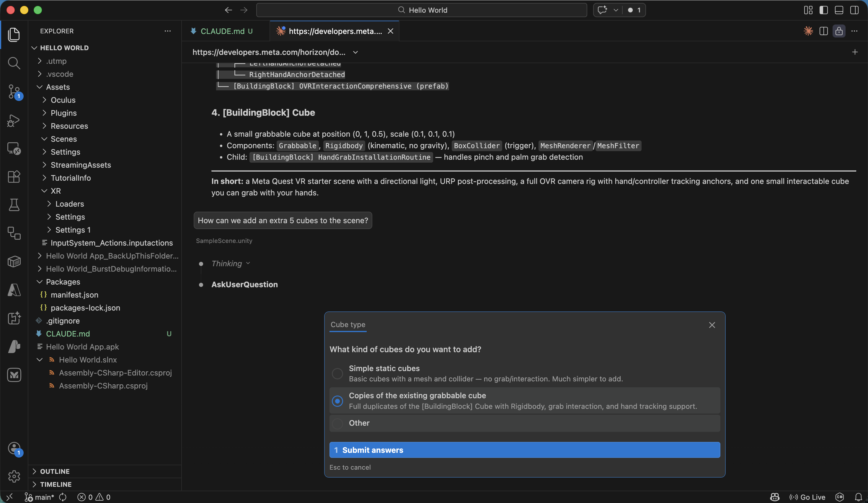Select the Simple static cubes option
868x503 pixels.
point(337,373)
